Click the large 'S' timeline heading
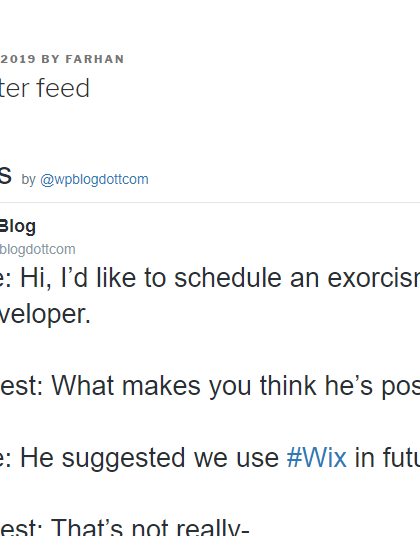 [x=6, y=176]
